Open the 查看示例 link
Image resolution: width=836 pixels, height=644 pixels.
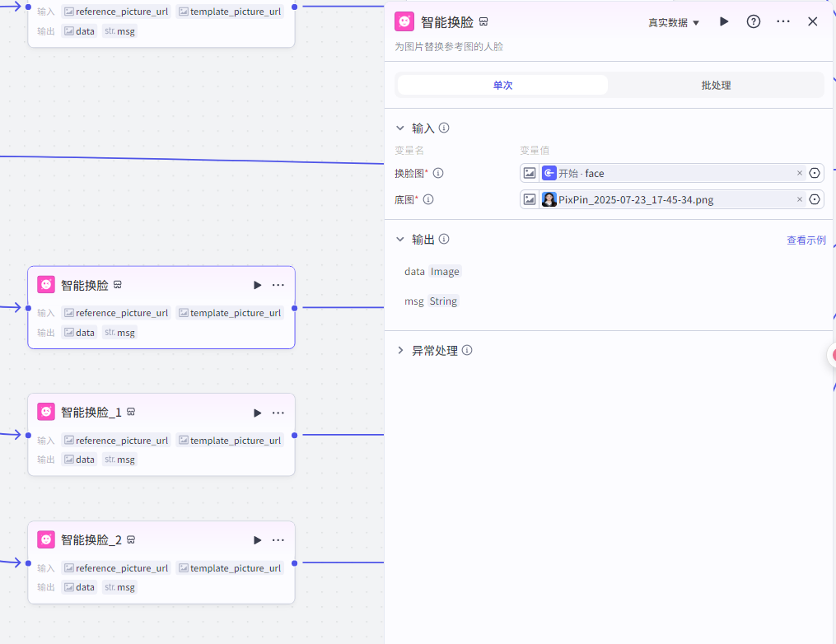pyautogui.click(x=806, y=240)
